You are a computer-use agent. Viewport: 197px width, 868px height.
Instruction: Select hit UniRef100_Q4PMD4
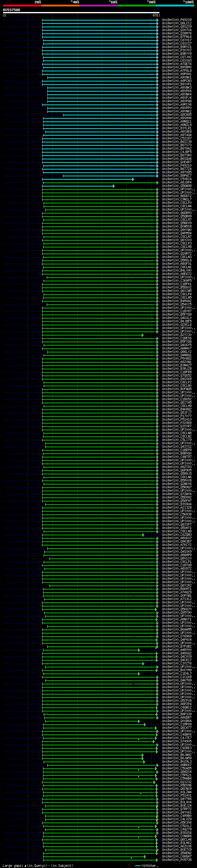point(177,233)
